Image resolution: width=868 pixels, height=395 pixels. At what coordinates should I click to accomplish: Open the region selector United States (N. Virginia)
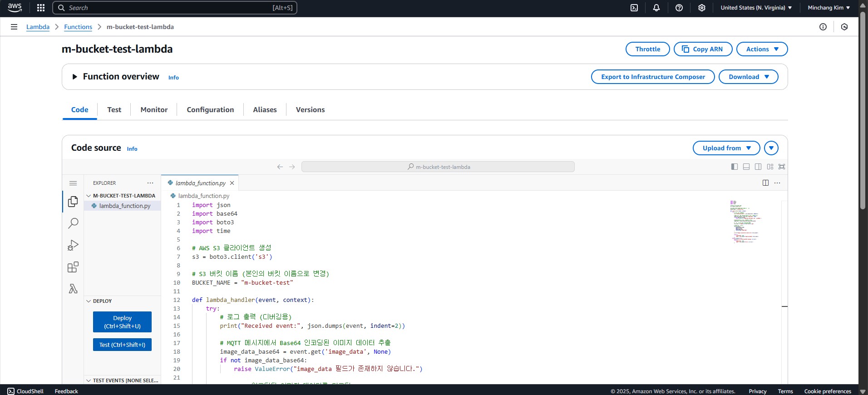click(x=756, y=8)
